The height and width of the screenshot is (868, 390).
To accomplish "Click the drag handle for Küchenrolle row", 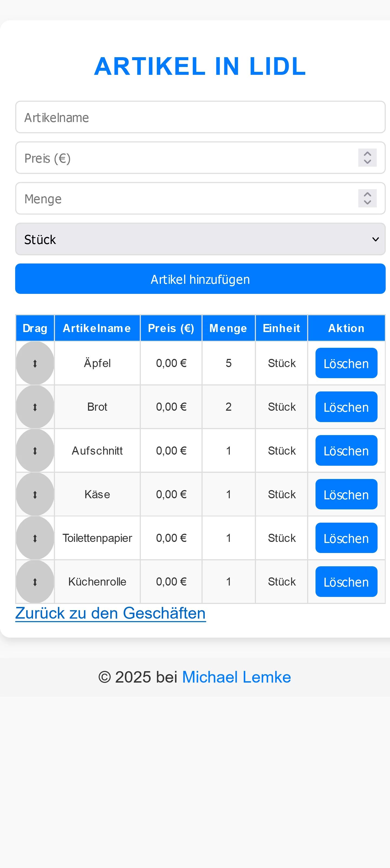I will pyautogui.click(x=35, y=581).
